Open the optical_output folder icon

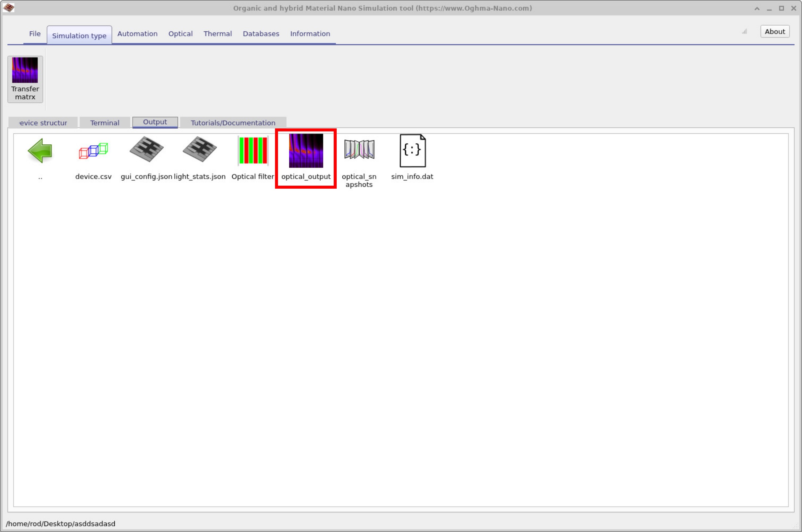(x=306, y=151)
